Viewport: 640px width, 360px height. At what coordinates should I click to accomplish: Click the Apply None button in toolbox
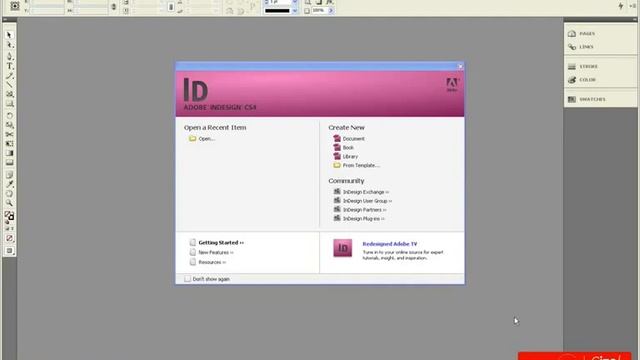(x=9, y=238)
